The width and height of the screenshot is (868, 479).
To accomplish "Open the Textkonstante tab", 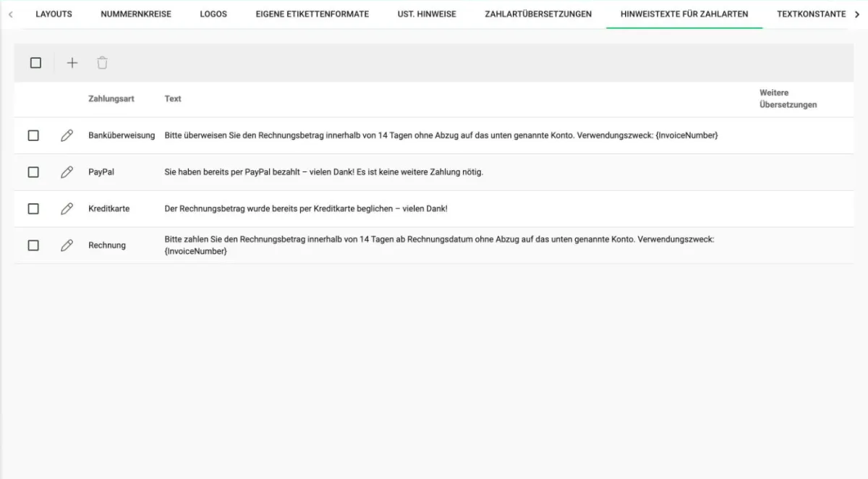I will [x=811, y=14].
